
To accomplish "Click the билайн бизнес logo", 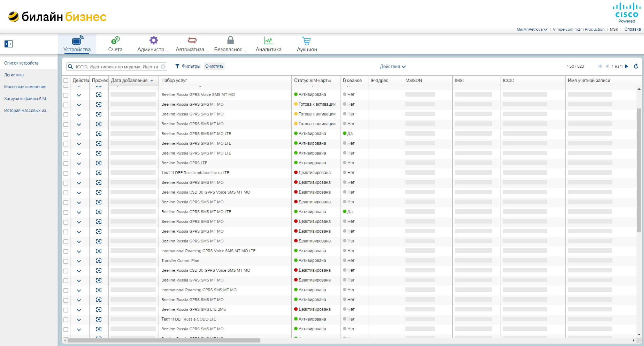I will (57, 16).
